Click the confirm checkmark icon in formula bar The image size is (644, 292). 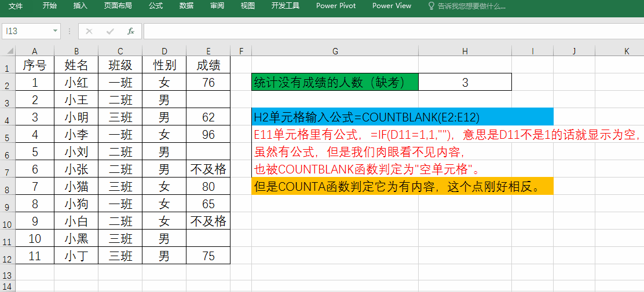coord(109,31)
